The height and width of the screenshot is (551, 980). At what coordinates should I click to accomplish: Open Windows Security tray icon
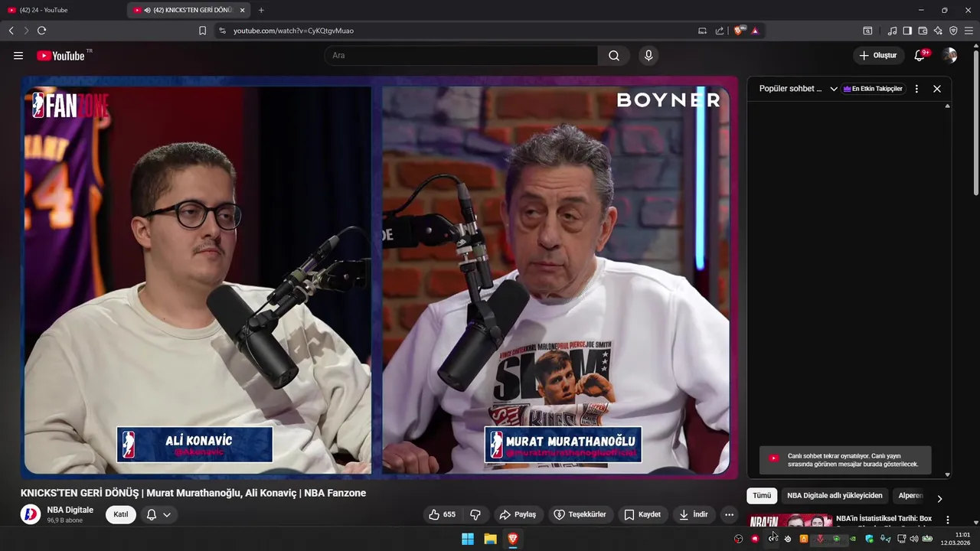[869, 539]
